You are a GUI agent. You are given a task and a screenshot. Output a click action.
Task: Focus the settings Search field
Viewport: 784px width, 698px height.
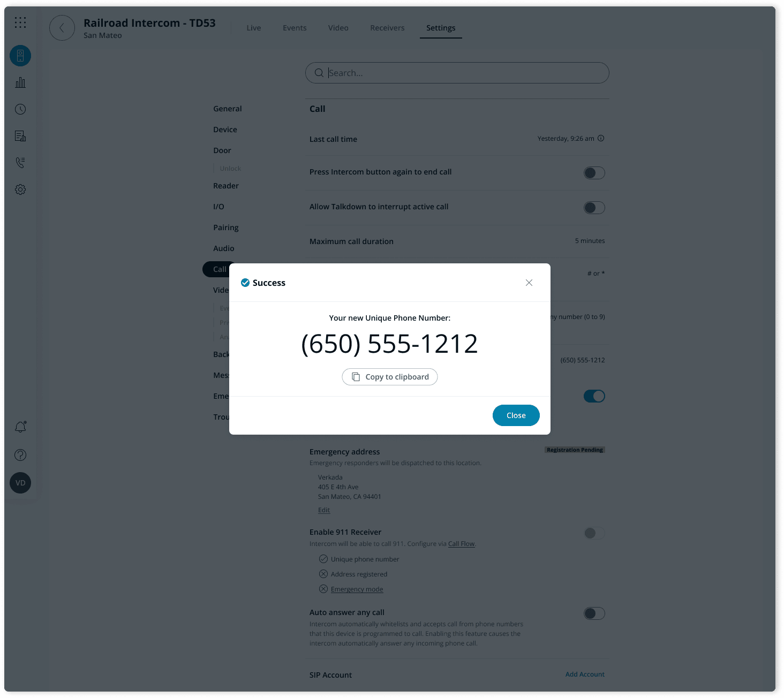457,73
